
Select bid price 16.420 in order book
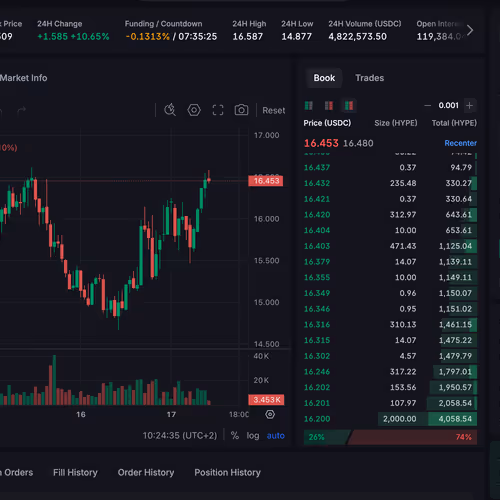coord(317,215)
